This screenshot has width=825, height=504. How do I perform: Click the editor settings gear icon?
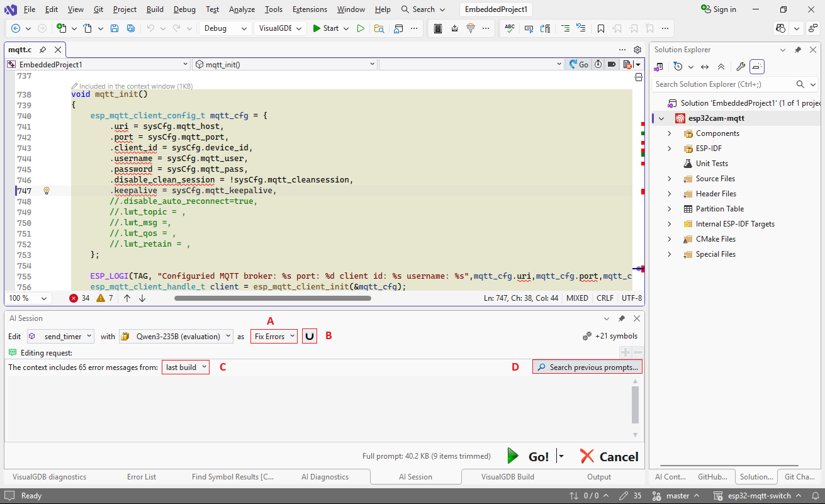[637, 50]
